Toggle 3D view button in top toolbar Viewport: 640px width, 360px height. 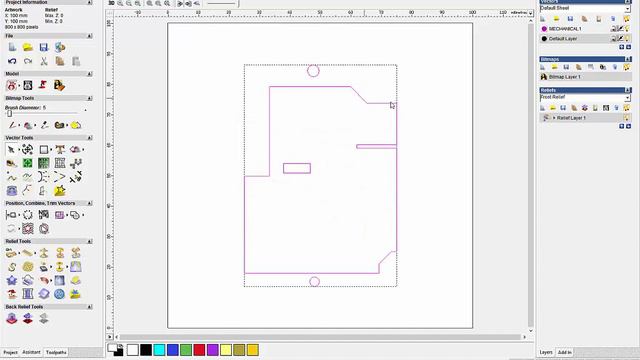111,3
